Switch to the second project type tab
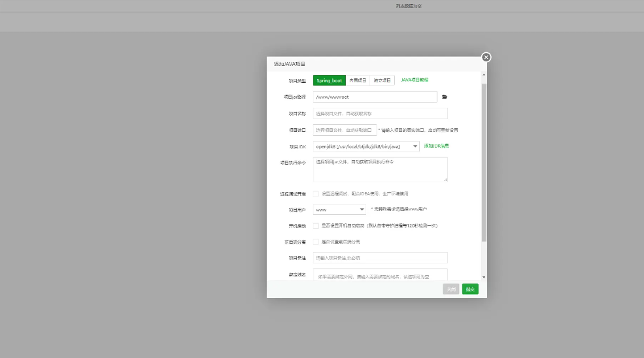Screen dimensions: 644x358 (x=358, y=80)
